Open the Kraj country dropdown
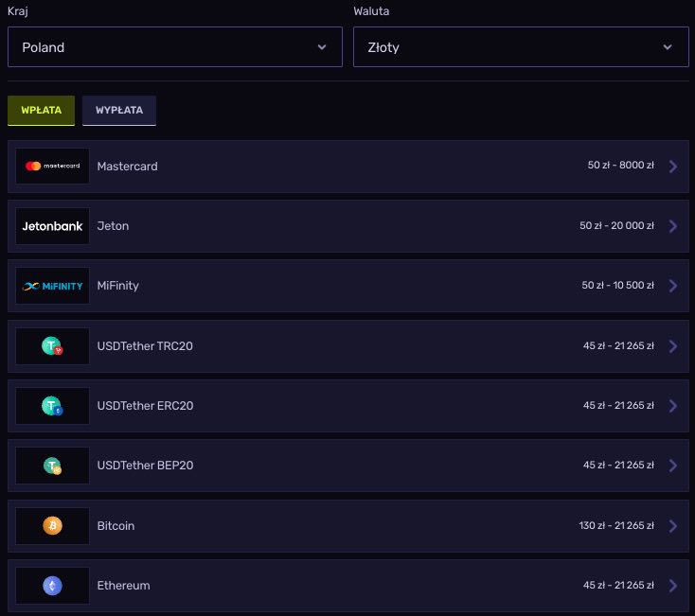Image resolution: width=695 pixels, height=616 pixels. click(175, 47)
